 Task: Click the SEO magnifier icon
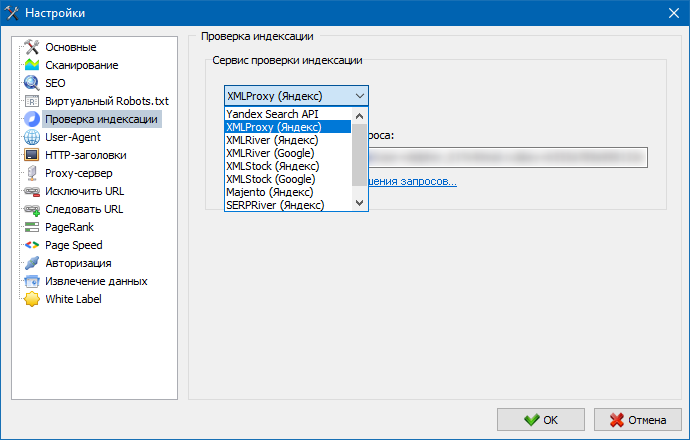tap(32, 83)
